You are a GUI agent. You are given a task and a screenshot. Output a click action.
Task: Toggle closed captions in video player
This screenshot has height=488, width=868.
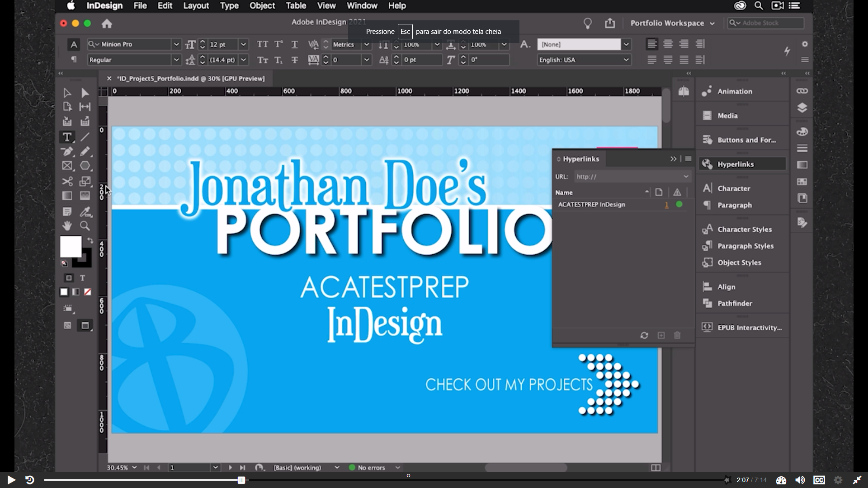coord(819,480)
